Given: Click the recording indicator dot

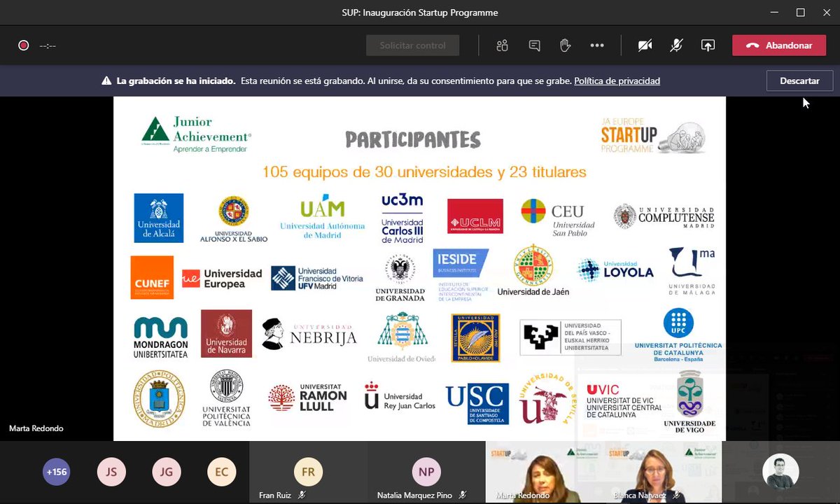Looking at the screenshot, I should [x=23, y=45].
